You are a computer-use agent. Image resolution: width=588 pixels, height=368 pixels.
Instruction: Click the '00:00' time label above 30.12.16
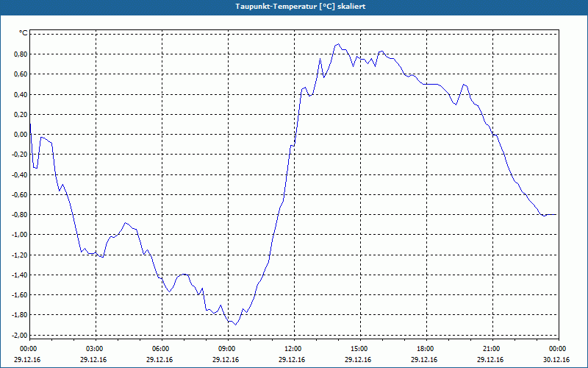pos(556,349)
